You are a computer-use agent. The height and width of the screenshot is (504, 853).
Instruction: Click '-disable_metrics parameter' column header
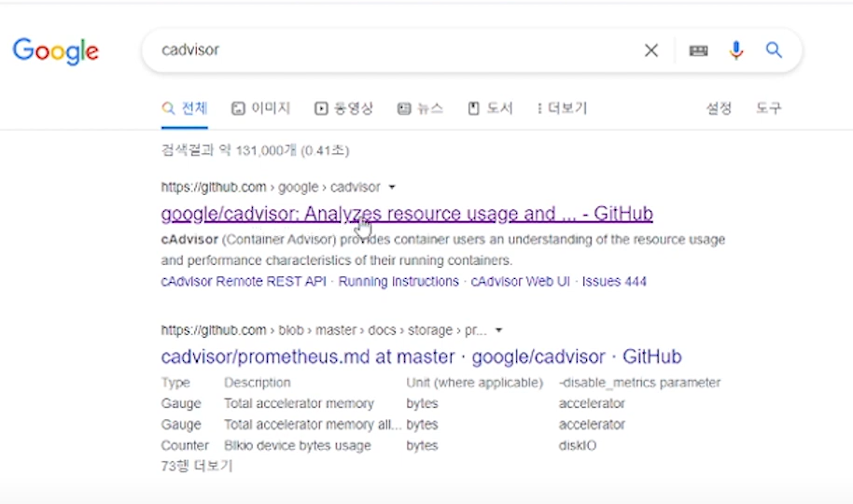click(x=639, y=383)
